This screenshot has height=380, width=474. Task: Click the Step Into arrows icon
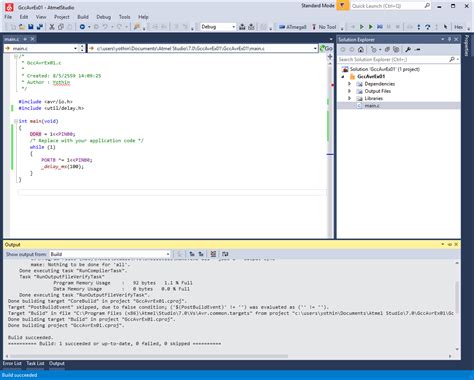pos(419,27)
